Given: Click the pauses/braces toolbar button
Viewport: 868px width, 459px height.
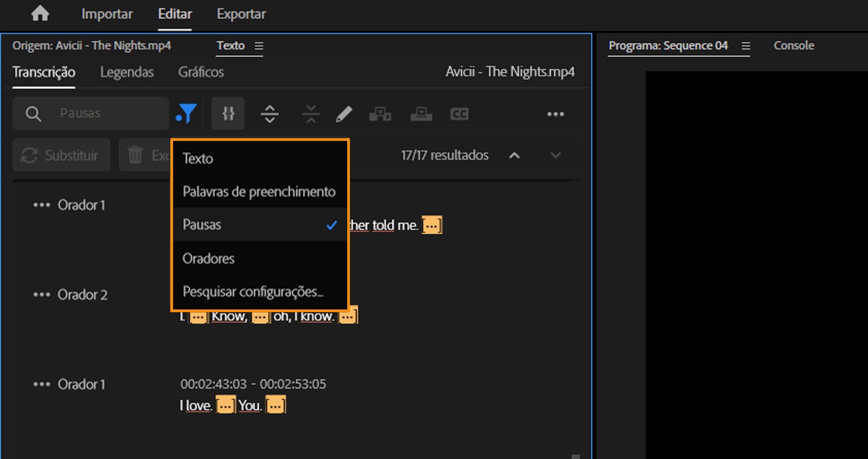Looking at the screenshot, I should coord(228,113).
